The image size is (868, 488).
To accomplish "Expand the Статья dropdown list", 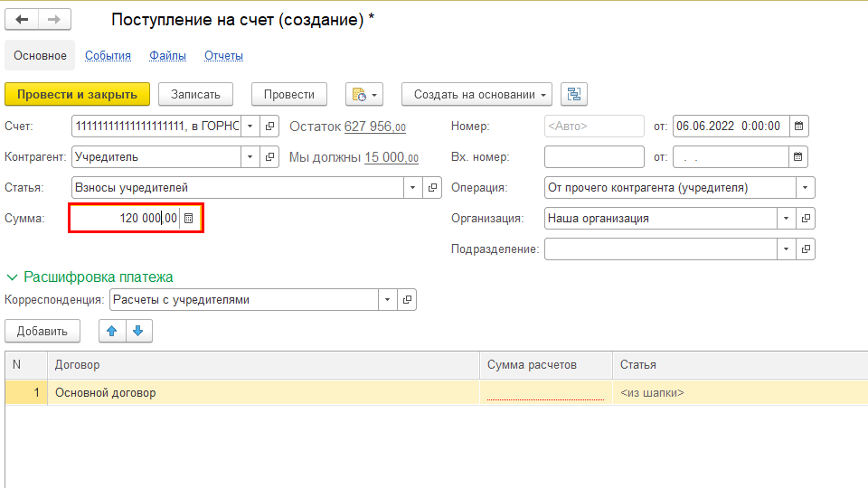I will click(x=412, y=188).
